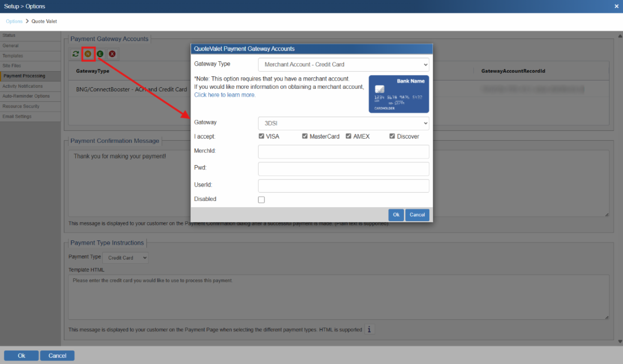Uncheck the Discover checkbox

tap(392, 137)
